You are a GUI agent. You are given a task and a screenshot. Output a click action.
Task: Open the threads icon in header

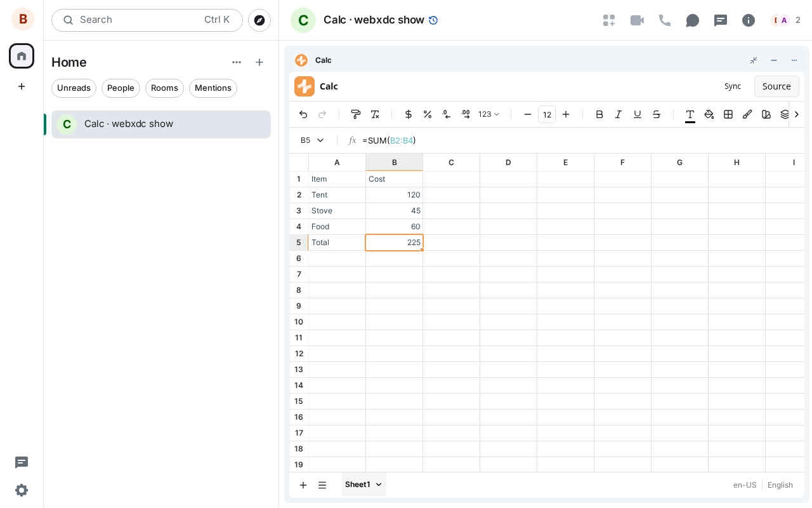pyautogui.click(x=721, y=20)
